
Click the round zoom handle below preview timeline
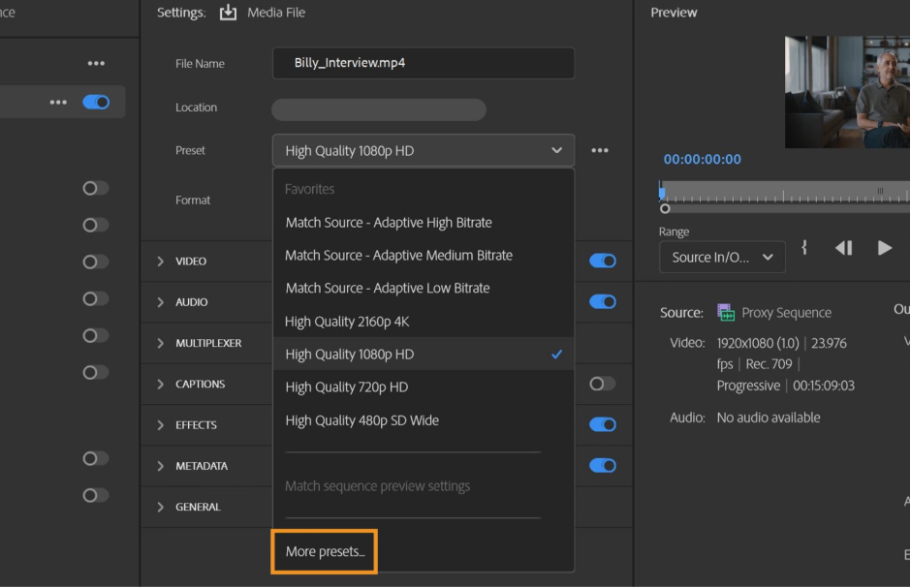click(x=665, y=209)
